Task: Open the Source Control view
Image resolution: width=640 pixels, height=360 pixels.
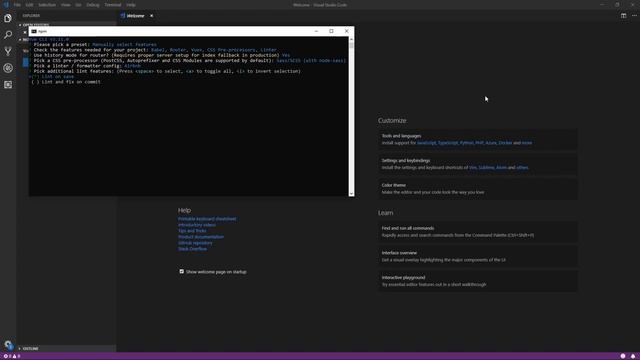Action: (x=8, y=51)
